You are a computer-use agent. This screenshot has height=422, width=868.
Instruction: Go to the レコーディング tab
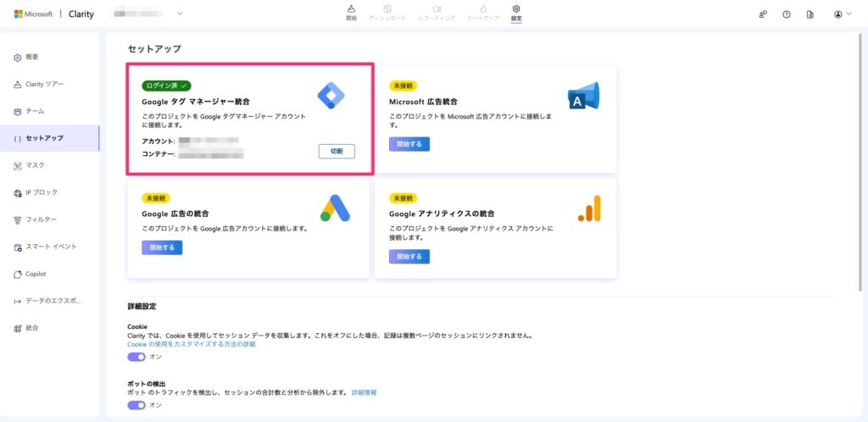(x=437, y=12)
